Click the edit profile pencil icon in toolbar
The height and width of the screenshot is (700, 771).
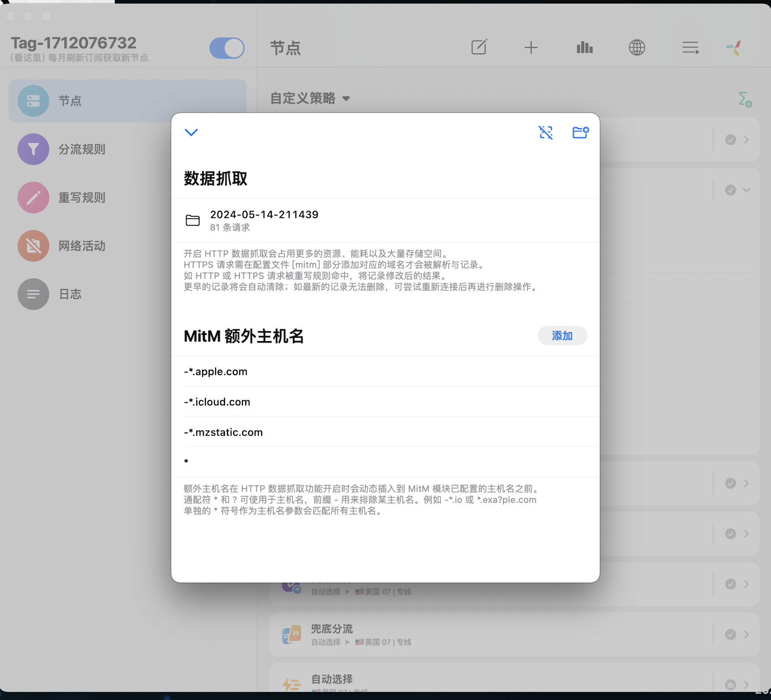pos(479,47)
